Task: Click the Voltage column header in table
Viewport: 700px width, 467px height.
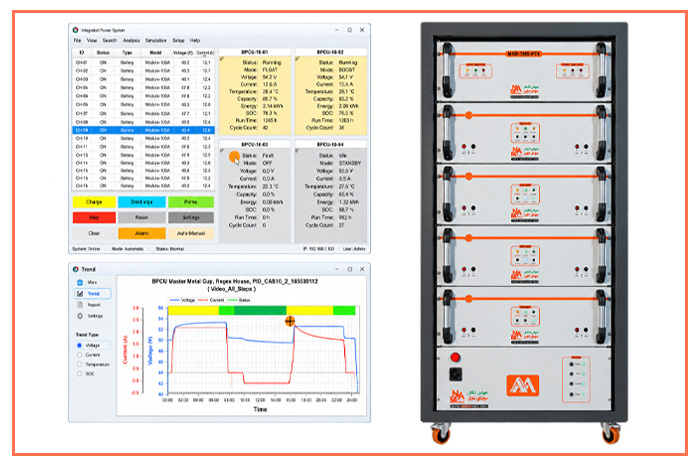Action: click(x=183, y=53)
